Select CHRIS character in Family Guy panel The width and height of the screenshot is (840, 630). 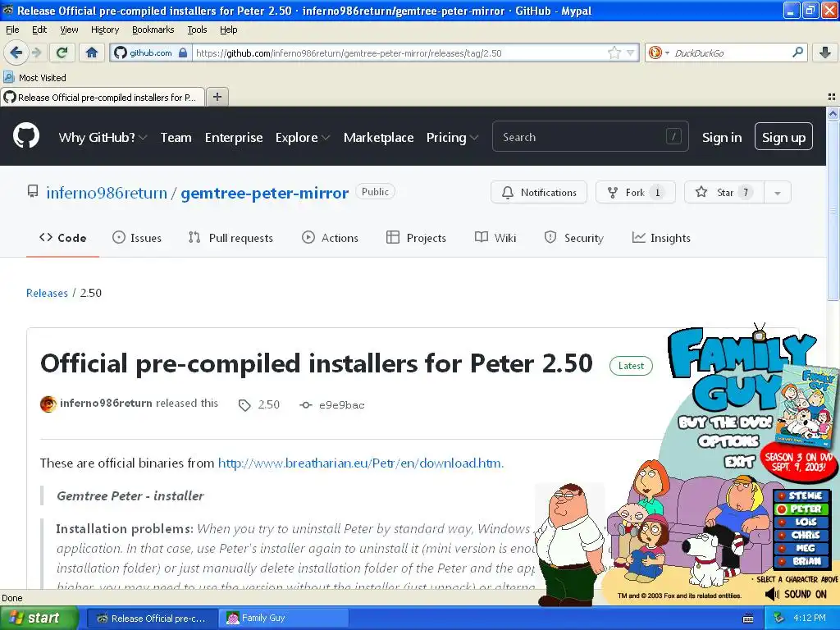[x=801, y=535]
